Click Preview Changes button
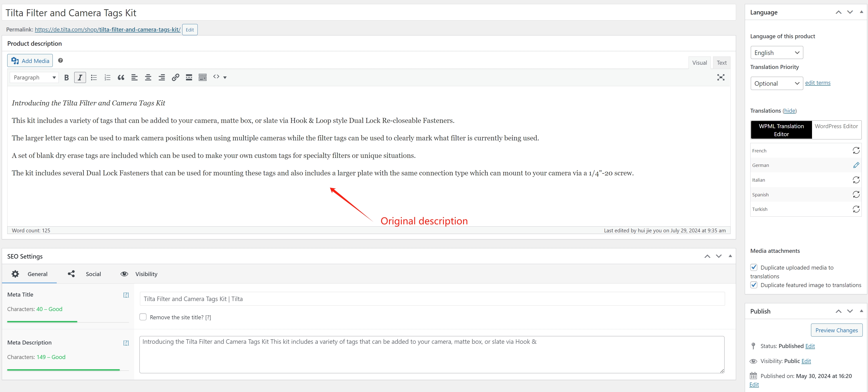 click(836, 330)
